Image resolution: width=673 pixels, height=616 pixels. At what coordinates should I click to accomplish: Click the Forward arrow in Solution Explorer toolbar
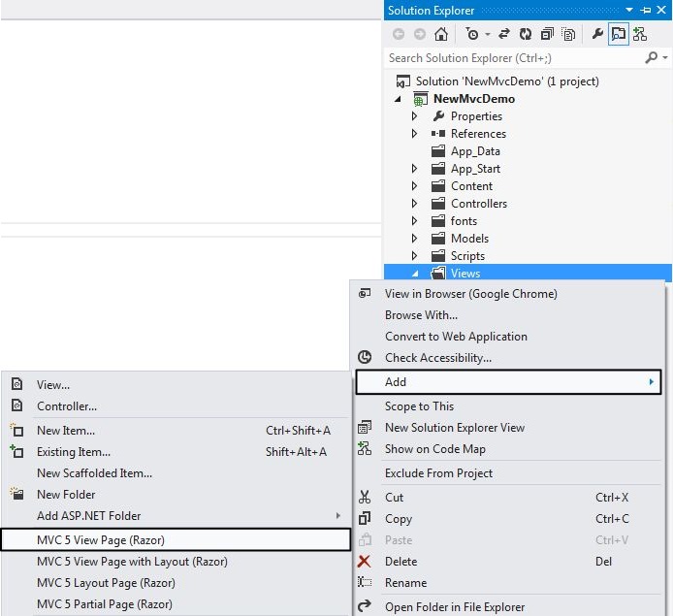419,34
